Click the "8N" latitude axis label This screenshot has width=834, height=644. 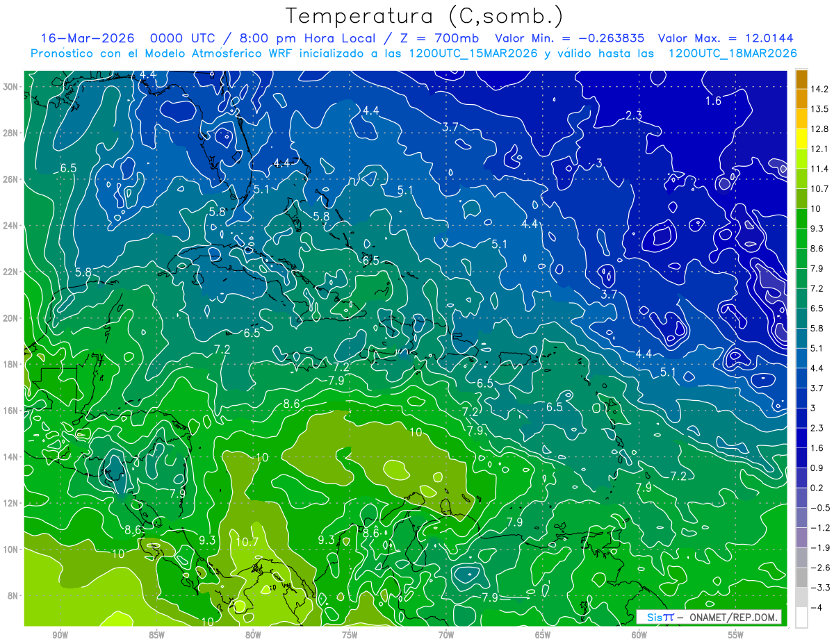[13, 595]
